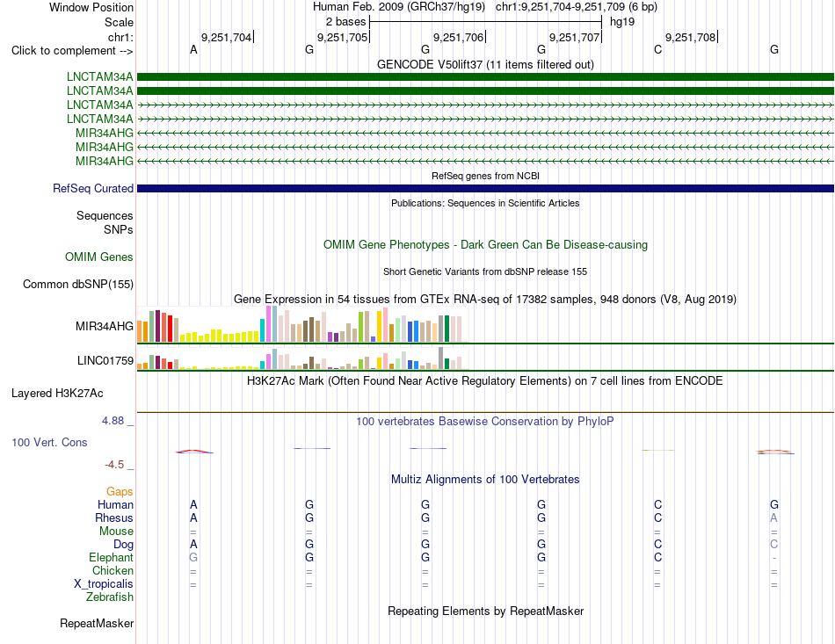This screenshot has height=644, width=835.
Task: Open 'RefSeq genes from NCBI' track title
Action: pos(485,176)
